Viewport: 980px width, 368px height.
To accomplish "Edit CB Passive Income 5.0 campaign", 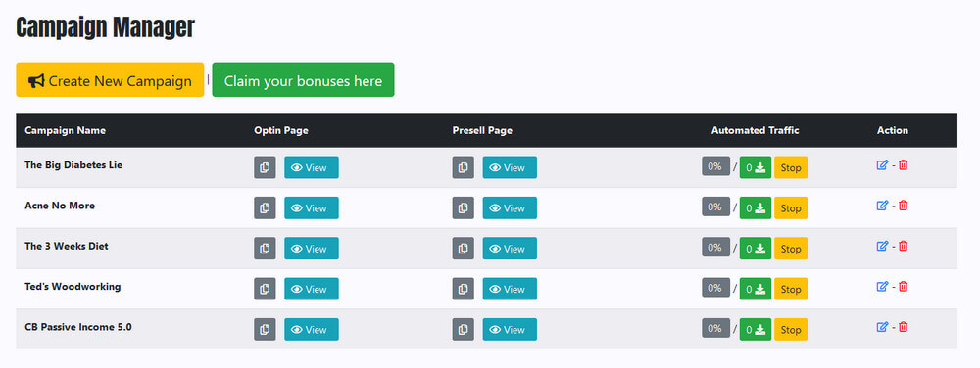I will (x=883, y=327).
